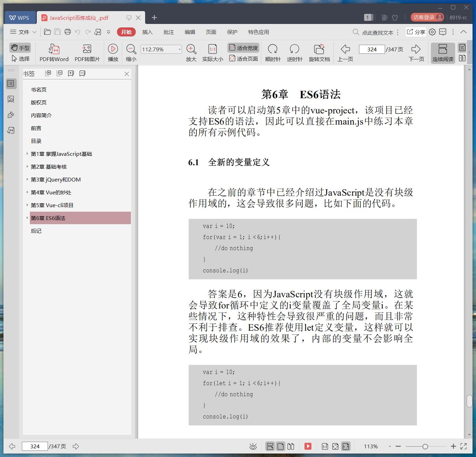Image resolution: width=476 pixels, height=457 pixels.
Task: Click the undo arrow icon
Action: [78, 32]
